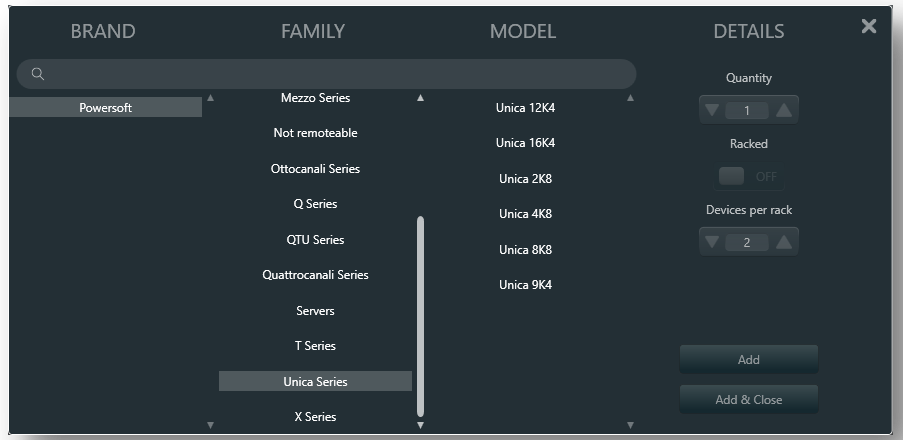Click the Add button
This screenshot has width=903, height=440.
point(749,359)
